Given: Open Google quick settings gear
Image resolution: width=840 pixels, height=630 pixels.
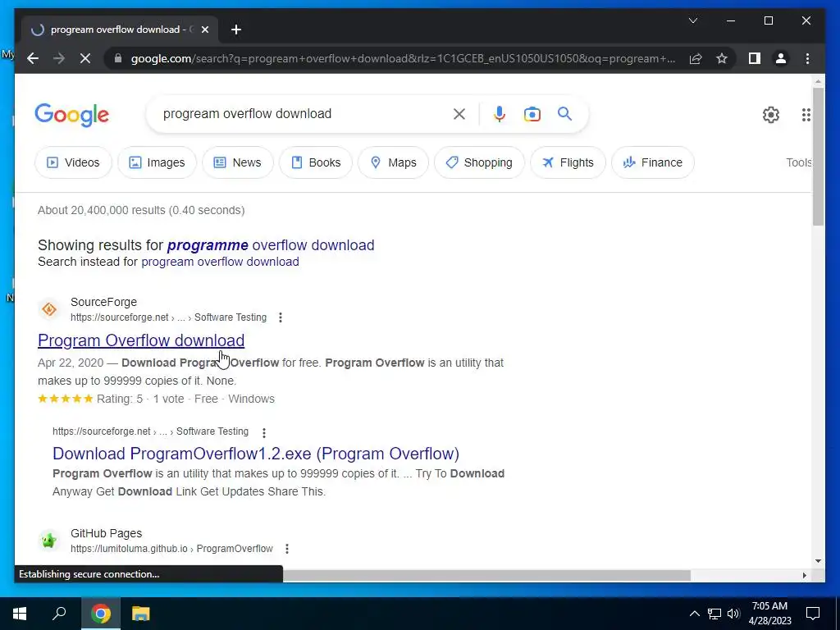Looking at the screenshot, I should tap(770, 114).
